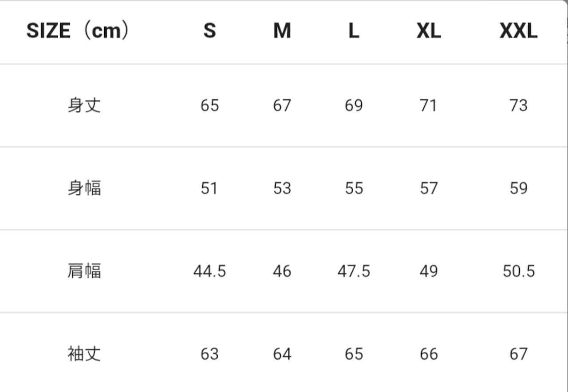Image resolution: width=568 pixels, height=392 pixels.
Task: Select 肩幅 value 46 for size M
Action: 282,271
